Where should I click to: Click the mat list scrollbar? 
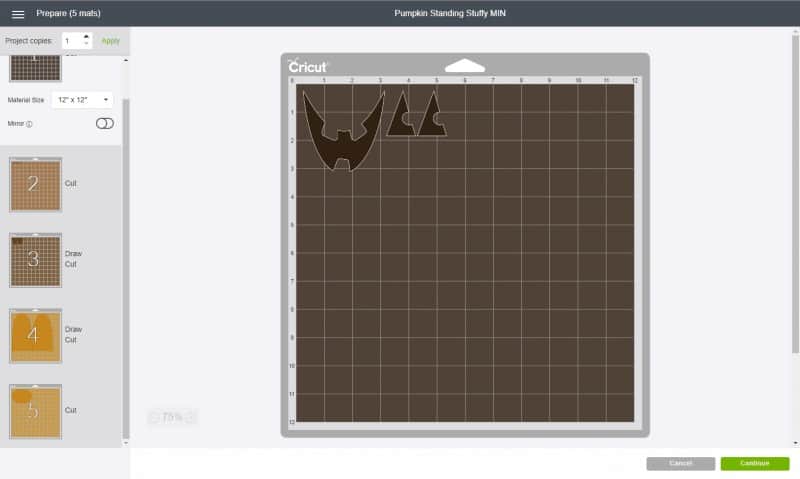pos(126,268)
